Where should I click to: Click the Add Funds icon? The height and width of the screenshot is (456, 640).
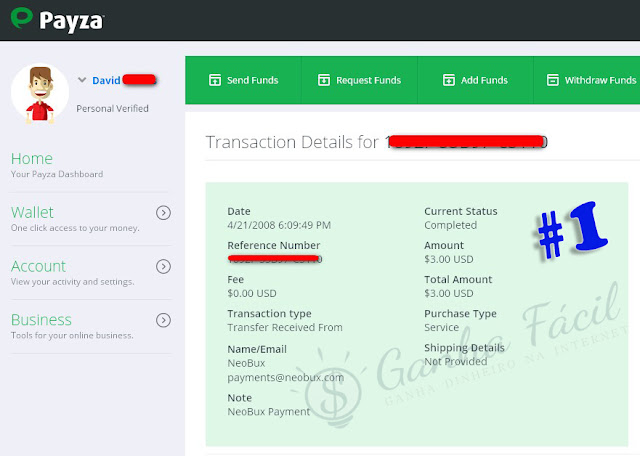449,80
